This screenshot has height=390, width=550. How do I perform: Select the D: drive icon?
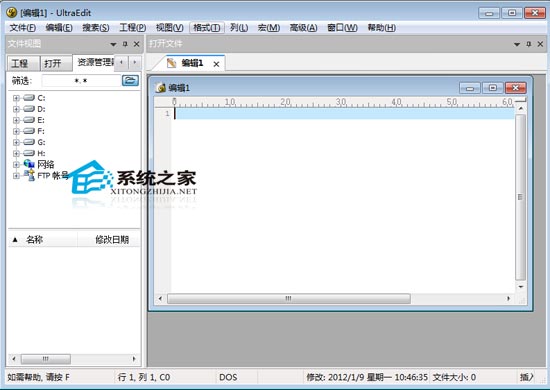[29, 109]
